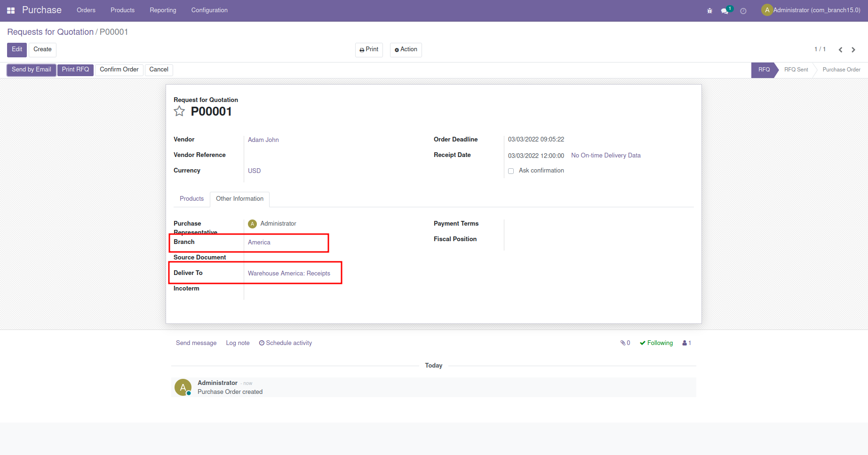Viewport: 868px width, 455px height.
Task: Click Log note in chatter
Action: [238, 343]
